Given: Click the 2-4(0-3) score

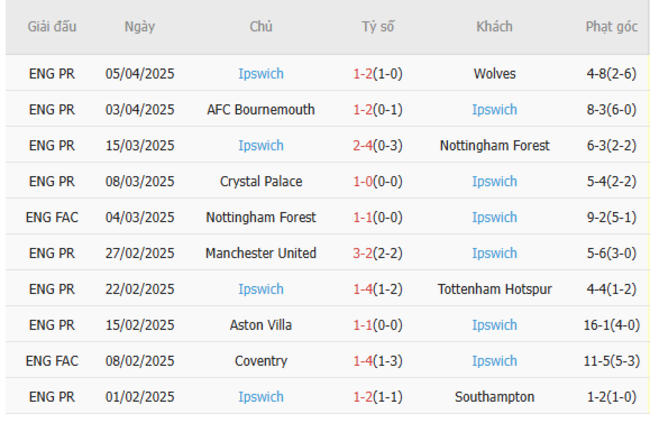Looking at the screenshot, I should pyautogui.click(x=378, y=145).
